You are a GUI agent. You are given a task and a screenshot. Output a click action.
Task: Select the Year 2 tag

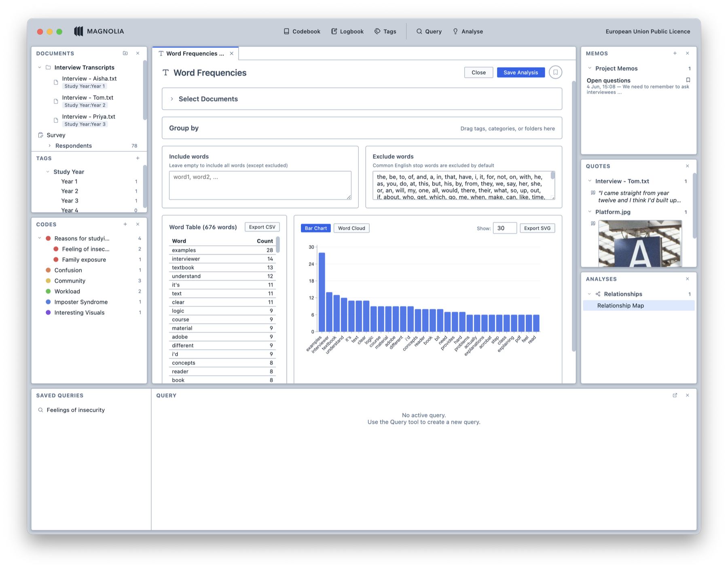(70, 191)
